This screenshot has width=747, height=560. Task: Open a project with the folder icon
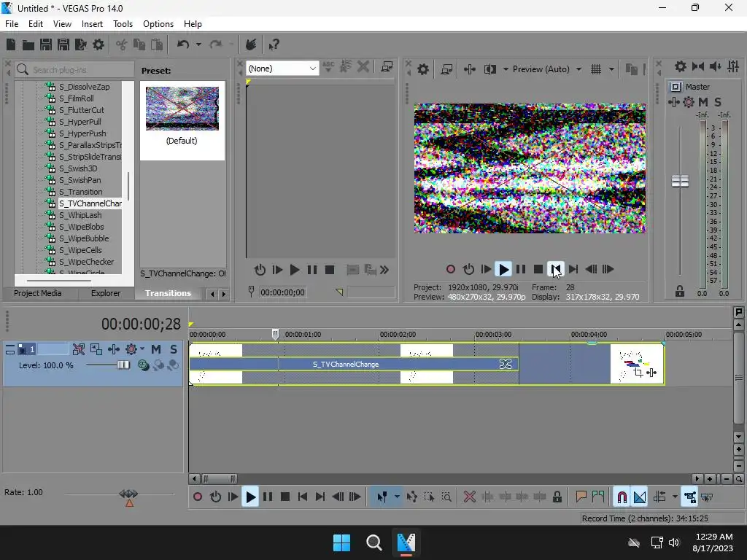point(28,44)
